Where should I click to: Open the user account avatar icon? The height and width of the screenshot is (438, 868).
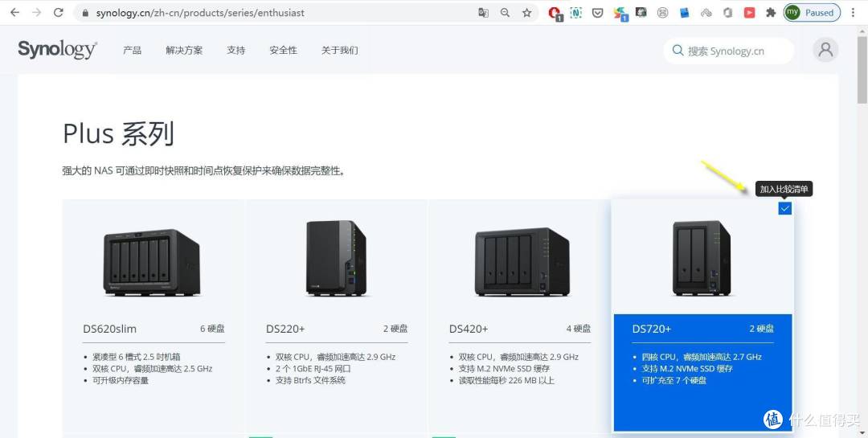click(825, 50)
